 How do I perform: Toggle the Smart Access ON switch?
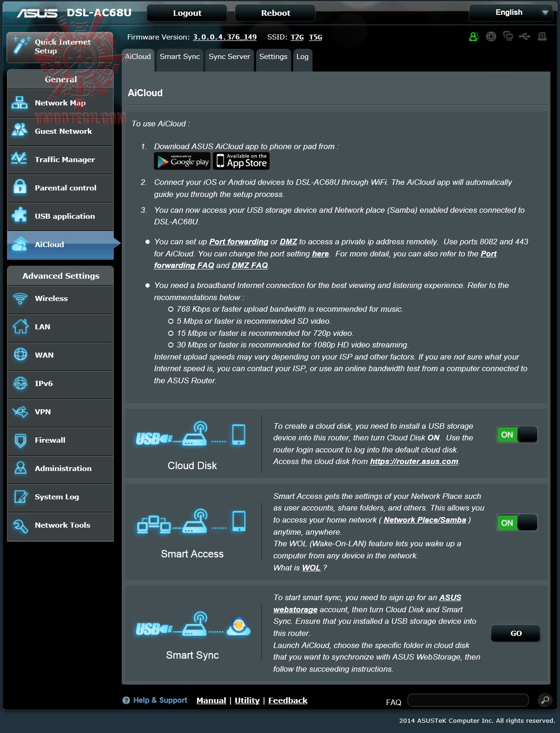(x=517, y=523)
